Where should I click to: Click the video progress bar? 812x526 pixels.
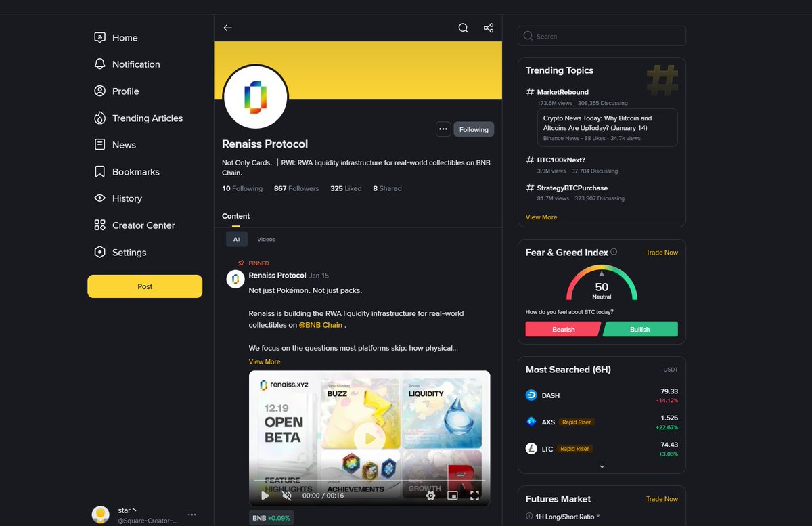coord(369,481)
